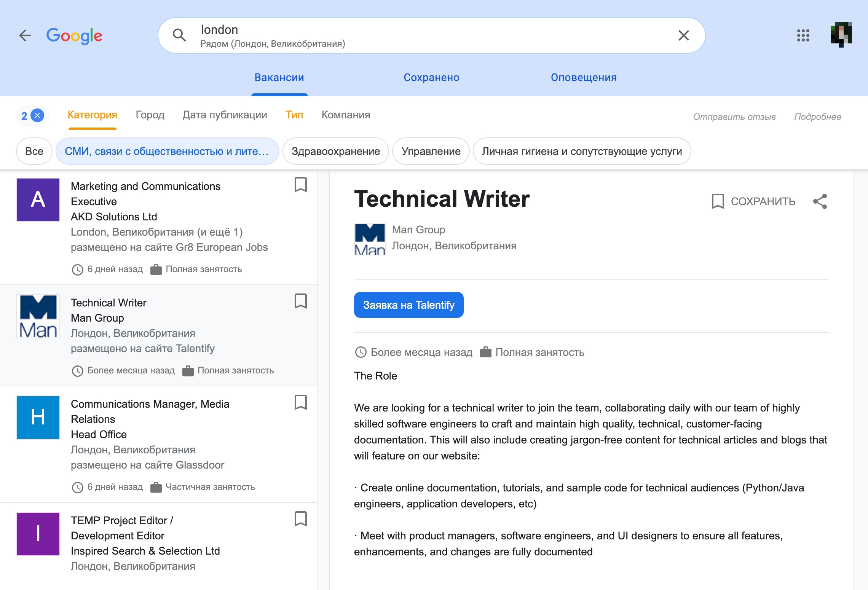Click the london search input field
The width and height of the screenshot is (868, 590).
pos(432,35)
